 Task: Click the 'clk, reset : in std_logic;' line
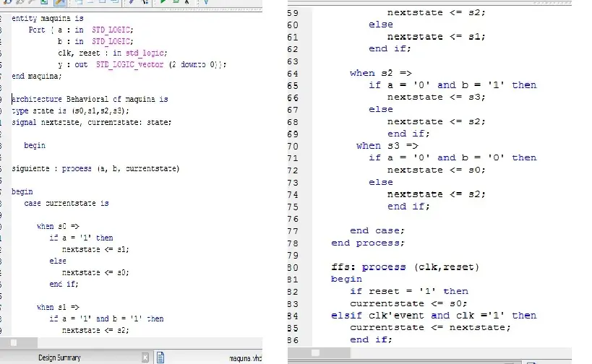(113, 53)
